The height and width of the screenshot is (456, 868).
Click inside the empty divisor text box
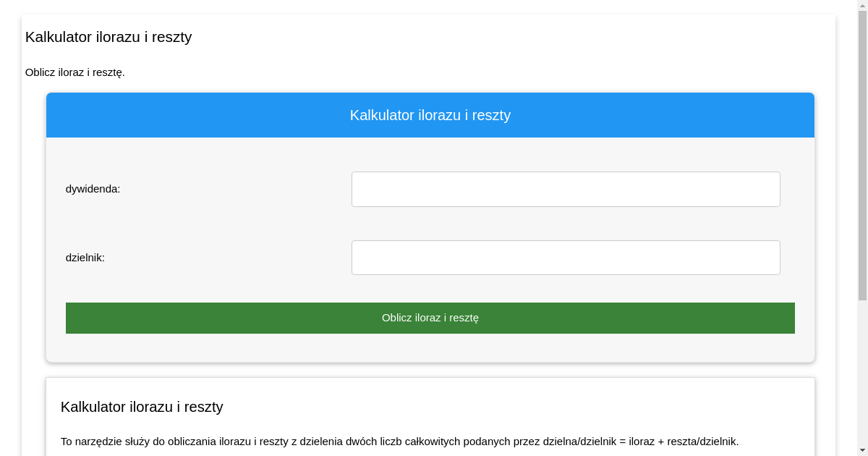pos(566,257)
